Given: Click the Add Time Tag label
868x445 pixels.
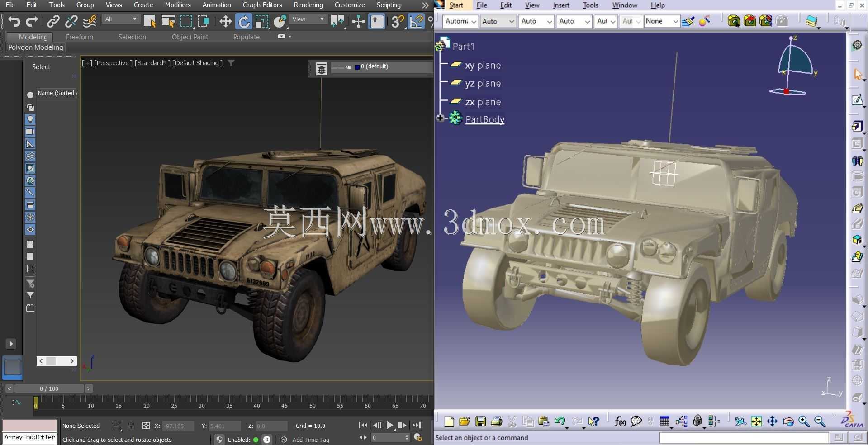Looking at the screenshot, I should click(x=311, y=440).
